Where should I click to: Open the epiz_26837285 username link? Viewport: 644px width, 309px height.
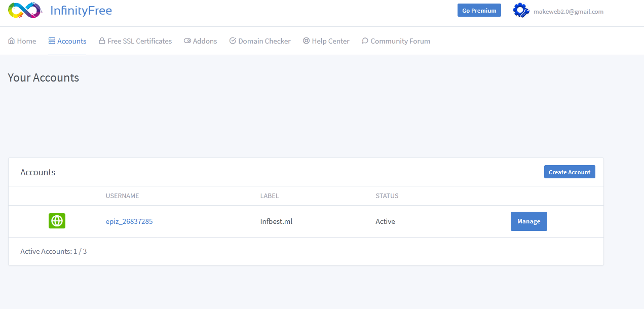129,221
